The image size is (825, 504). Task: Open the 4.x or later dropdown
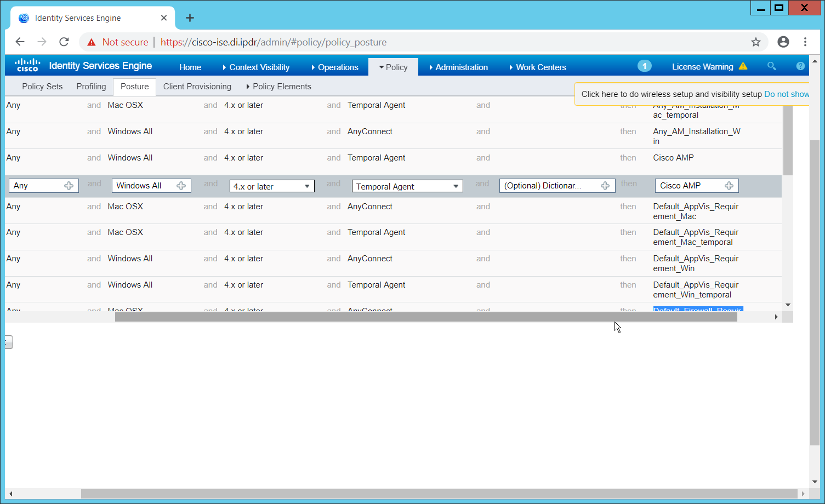coord(272,186)
